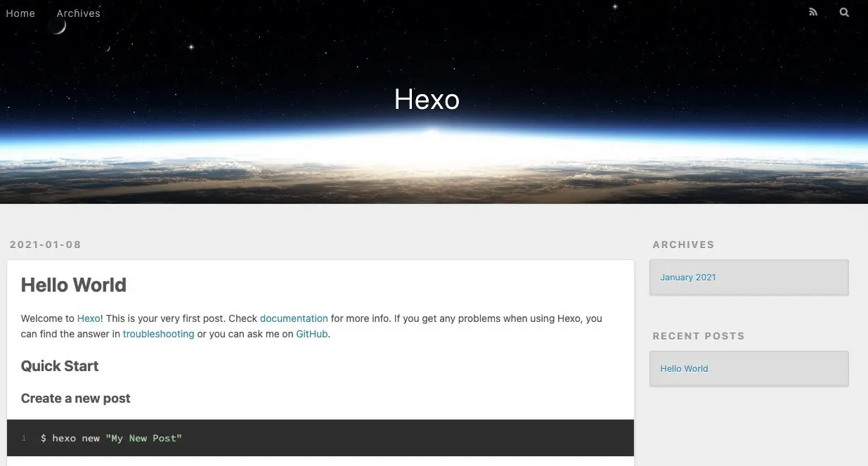This screenshot has height=466, width=868.
Task: Click the search magnifier icon
Action: (x=844, y=12)
